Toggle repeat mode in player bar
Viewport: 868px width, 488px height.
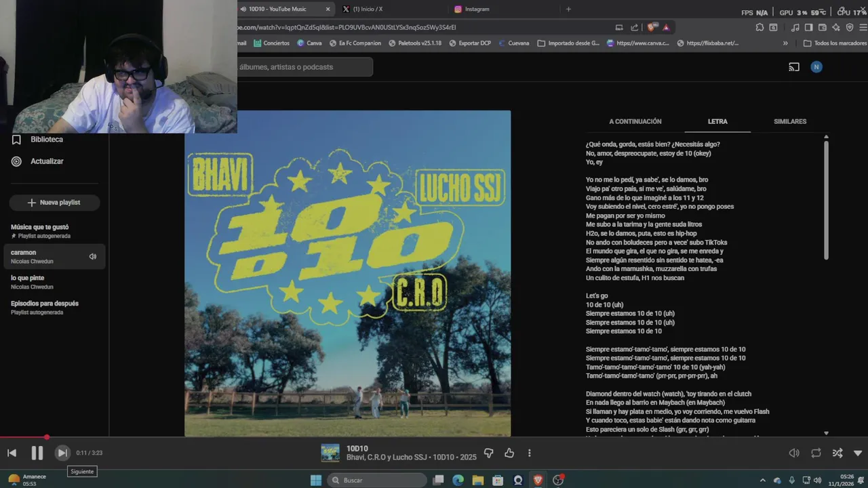click(816, 453)
